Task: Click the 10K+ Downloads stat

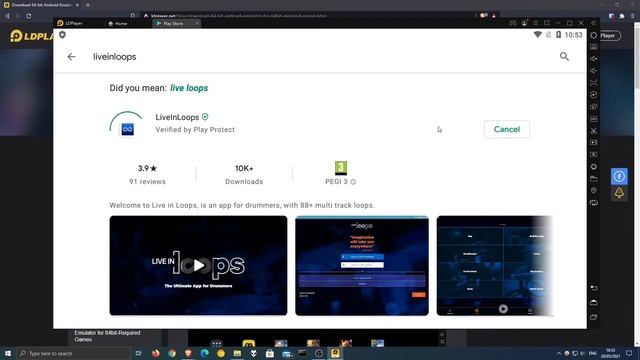Action: [x=244, y=174]
